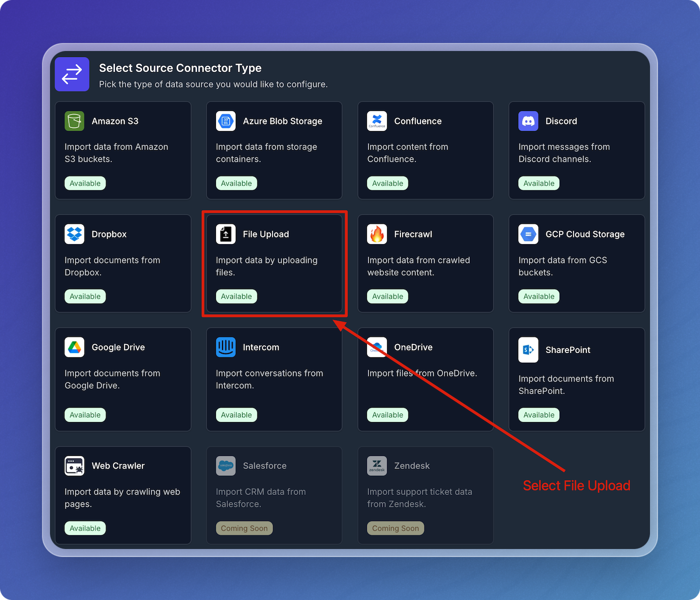Click the Dropbox logo icon
Viewport: 700px width, 600px height.
pos(74,234)
